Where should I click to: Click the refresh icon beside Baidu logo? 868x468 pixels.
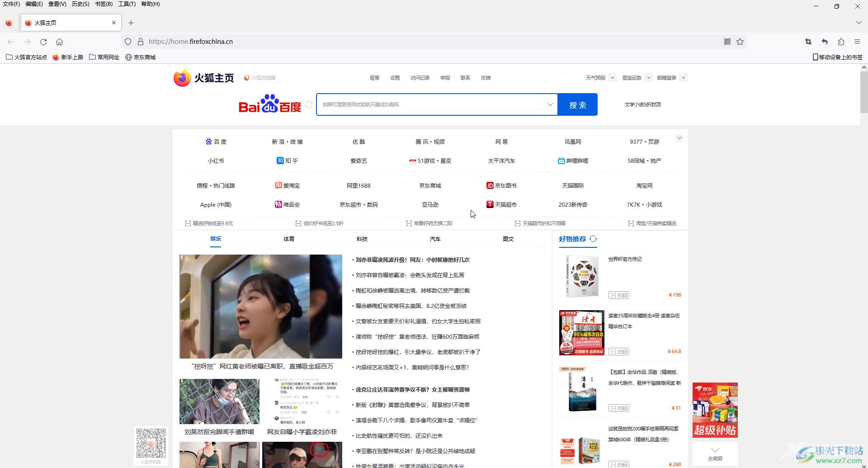pyautogui.click(x=309, y=104)
